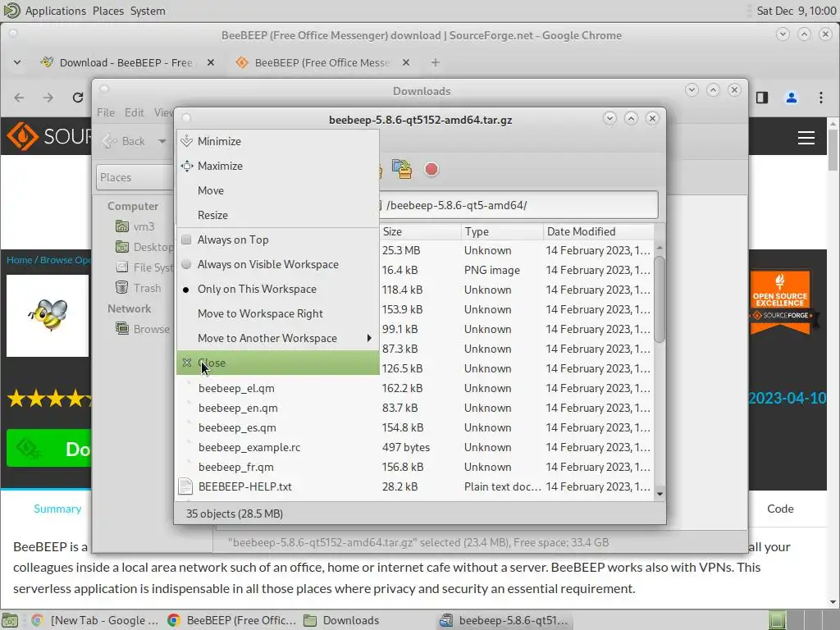
Task: Close the BeeBEEP Free Office Messenger tab
Action: tap(406, 62)
